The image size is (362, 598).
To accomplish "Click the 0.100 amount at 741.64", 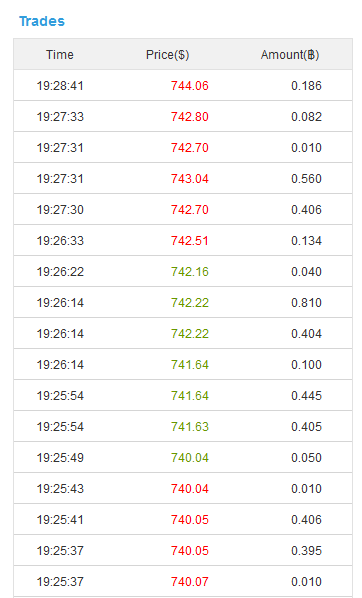I will tap(306, 365).
